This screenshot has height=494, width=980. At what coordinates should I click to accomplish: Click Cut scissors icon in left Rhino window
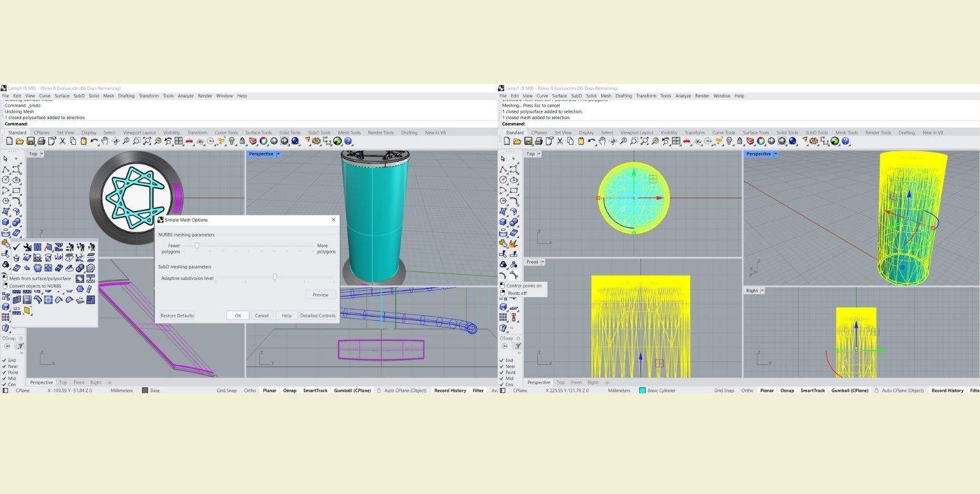click(62, 141)
